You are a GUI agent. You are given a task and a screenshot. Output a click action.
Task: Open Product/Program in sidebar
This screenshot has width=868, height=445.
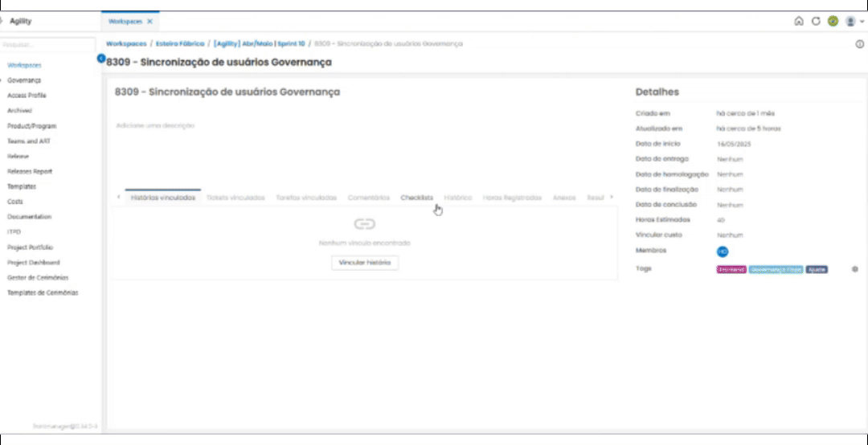(x=31, y=126)
